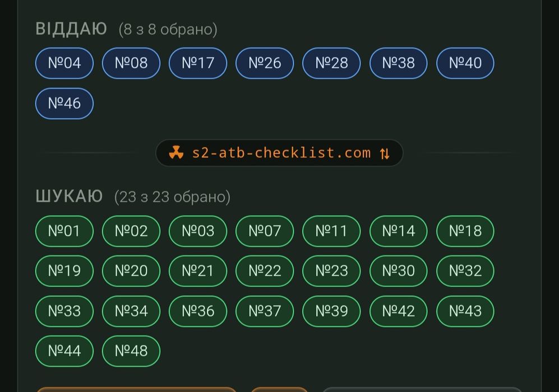The width and height of the screenshot is (559, 392).
Task: Select the №20 chip
Action: click(x=131, y=271)
